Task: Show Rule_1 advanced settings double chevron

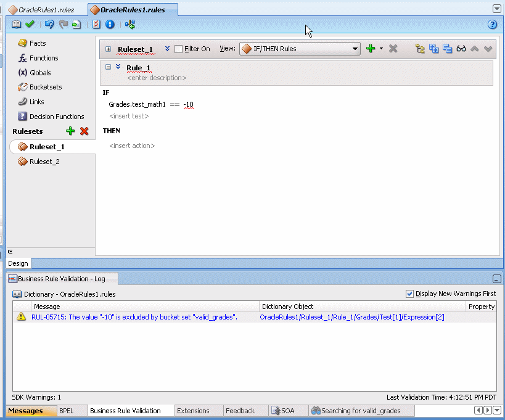Action: [118, 67]
